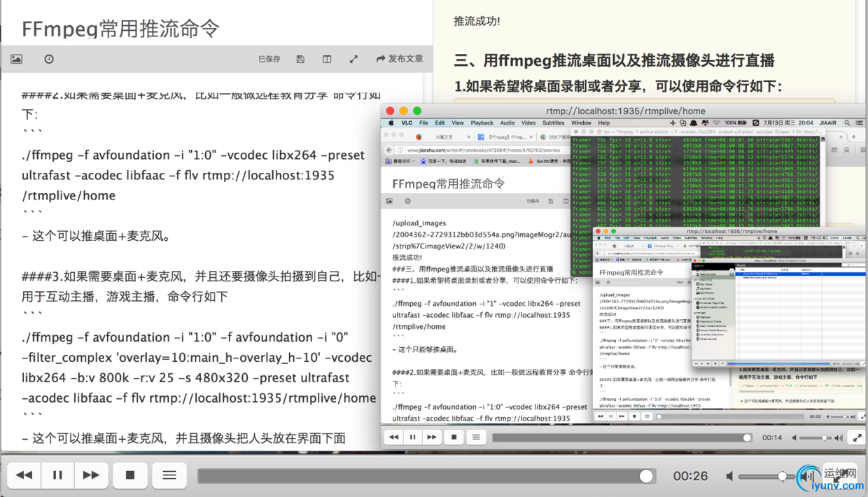
Task: Publish the article with 发布文章
Action: 400,59
